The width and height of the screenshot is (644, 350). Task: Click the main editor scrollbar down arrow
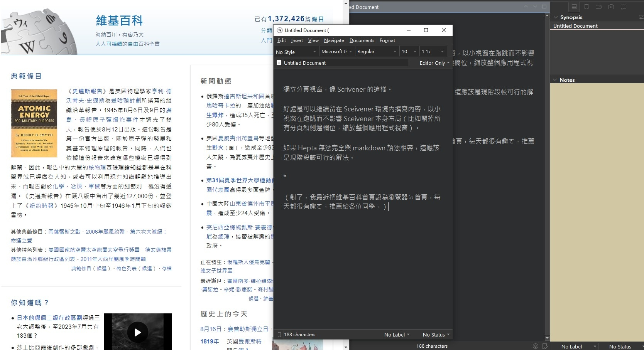[x=547, y=338]
